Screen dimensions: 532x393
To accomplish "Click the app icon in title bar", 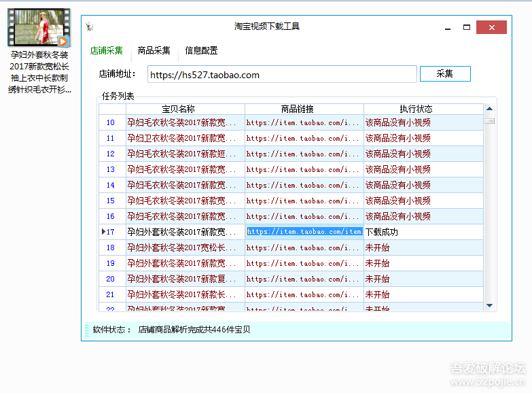I will pos(90,27).
